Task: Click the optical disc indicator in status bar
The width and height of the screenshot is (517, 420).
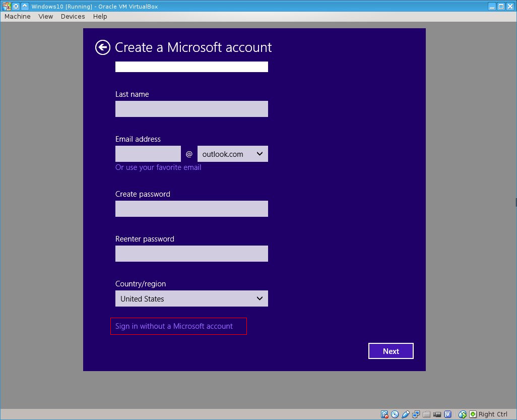Action: coord(395,414)
